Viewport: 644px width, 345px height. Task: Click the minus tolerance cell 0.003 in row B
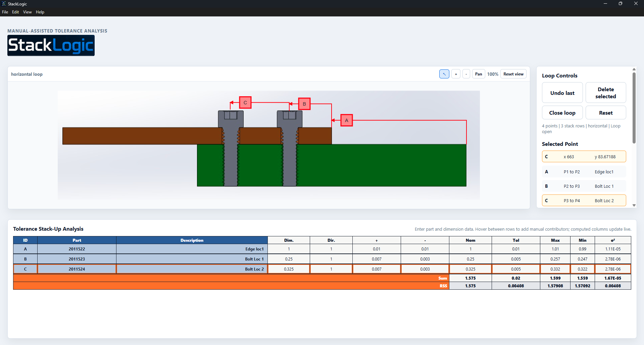[425, 259]
